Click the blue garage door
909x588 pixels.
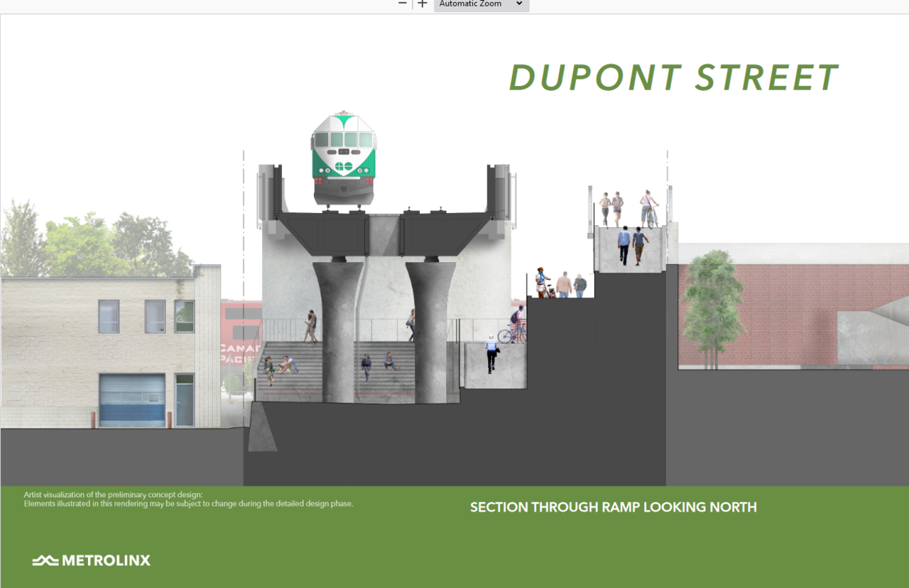(x=132, y=400)
